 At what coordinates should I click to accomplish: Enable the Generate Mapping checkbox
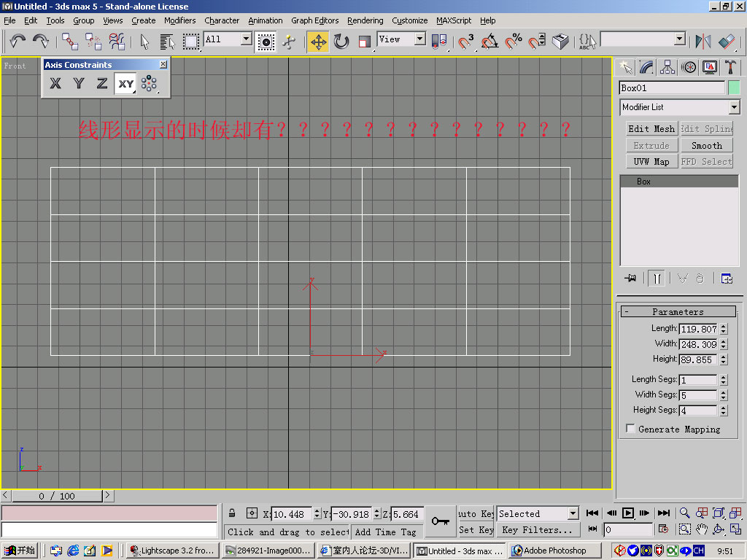tap(630, 429)
